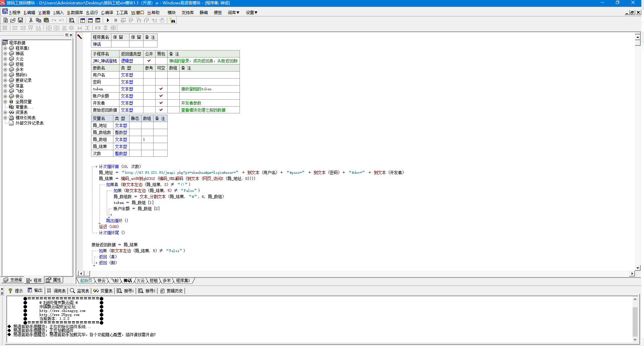Toggle the 可空 checkmark in the 原始返回数据 row
The width and height of the screenshot is (644, 346).
pos(161,110)
